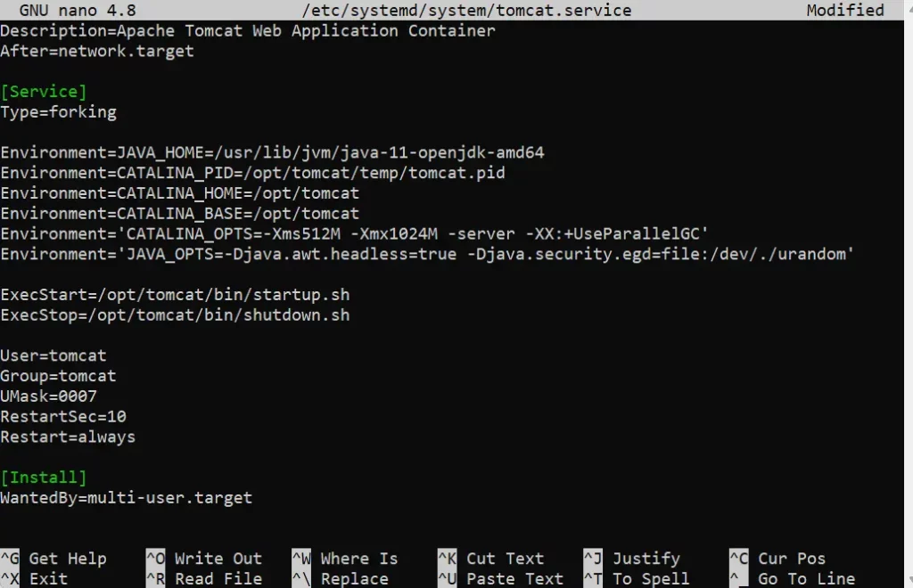Click the Where Is search shortcut
913x588 pixels.
click(x=358, y=559)
